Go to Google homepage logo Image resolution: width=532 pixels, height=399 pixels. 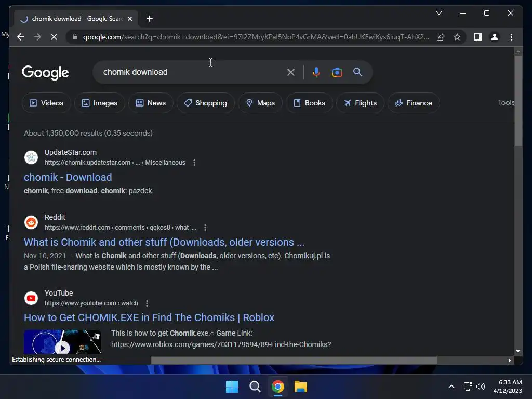45,73
